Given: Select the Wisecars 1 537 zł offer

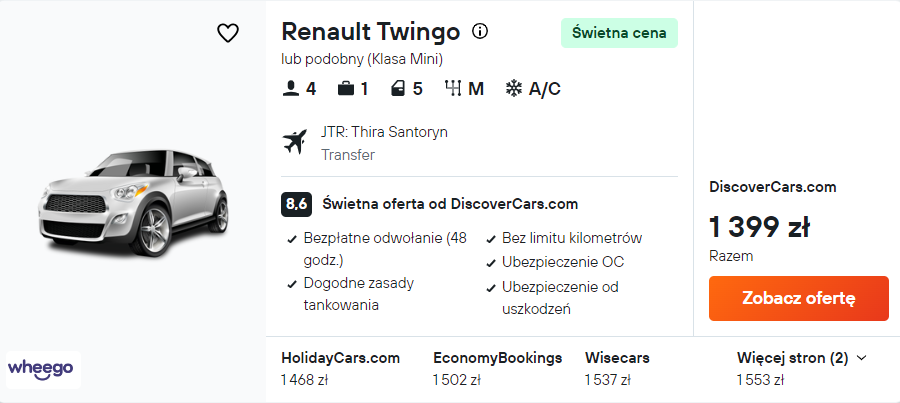Looking at the screenshot, I should [x=617, y=368].
